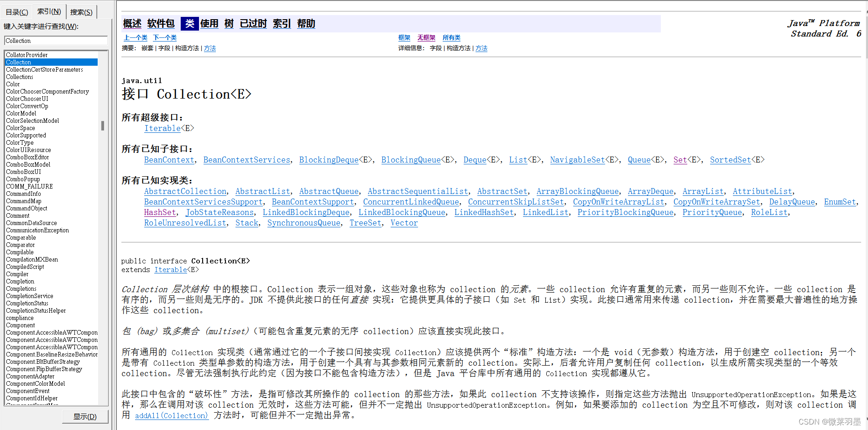
Task: Open the SortedSet link
Action: click(731, 160)
